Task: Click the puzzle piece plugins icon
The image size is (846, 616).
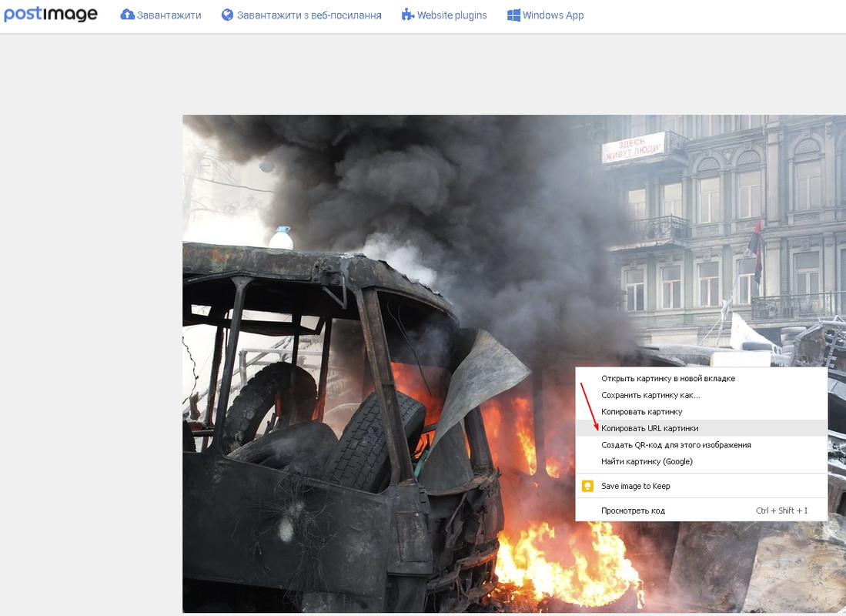Action: (x=408, y=15)
